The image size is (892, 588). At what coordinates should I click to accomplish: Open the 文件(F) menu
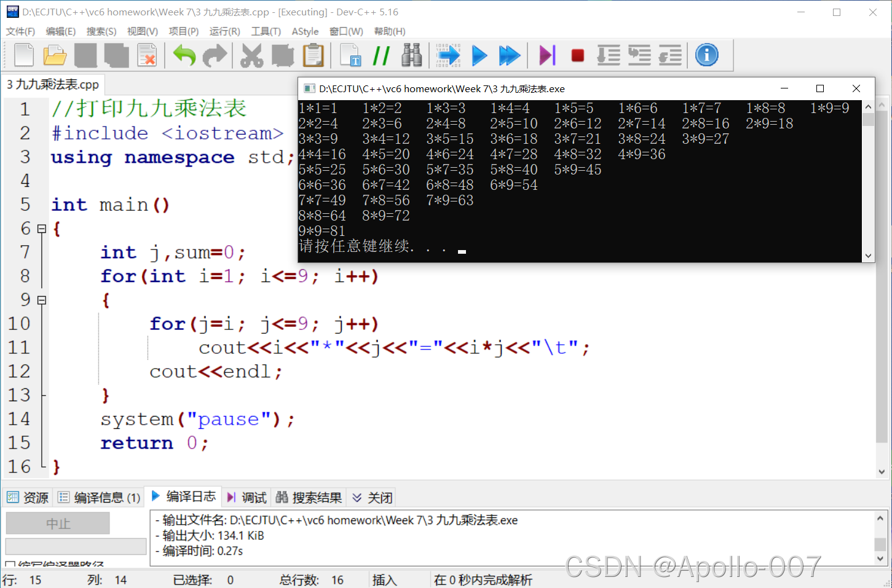point(20,31)
